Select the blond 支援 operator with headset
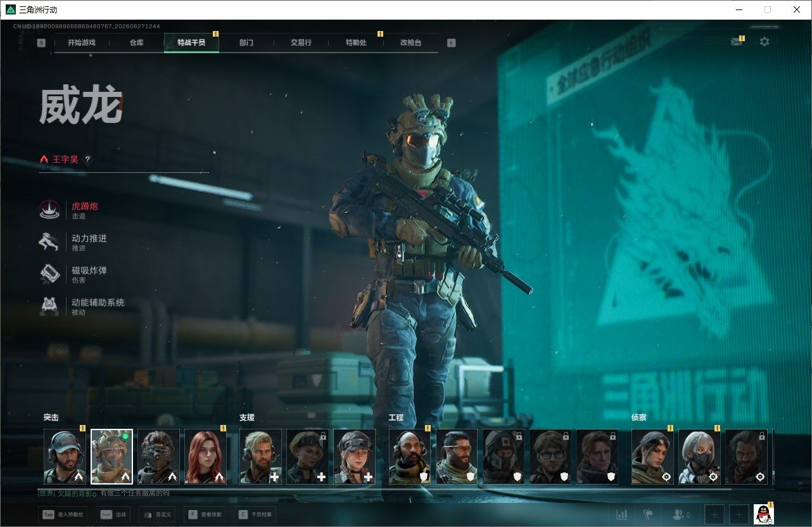 coord(260,457)
